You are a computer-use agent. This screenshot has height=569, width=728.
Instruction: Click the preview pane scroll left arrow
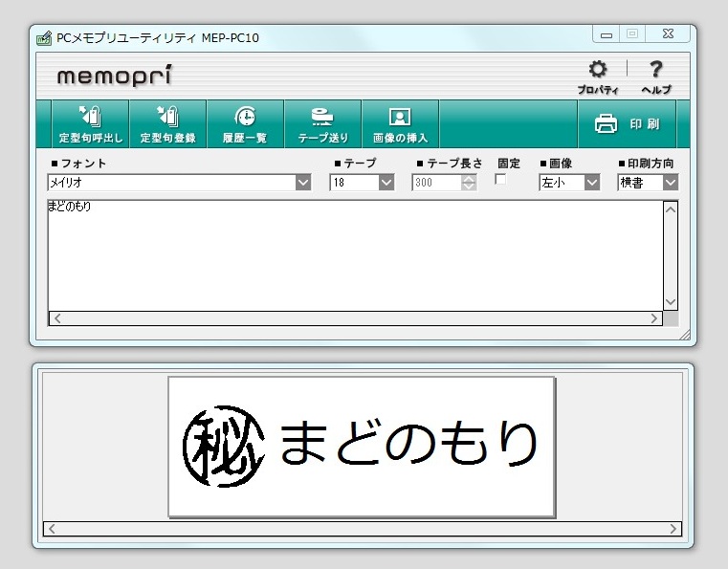pyautogui.click(x=52, y=529)
